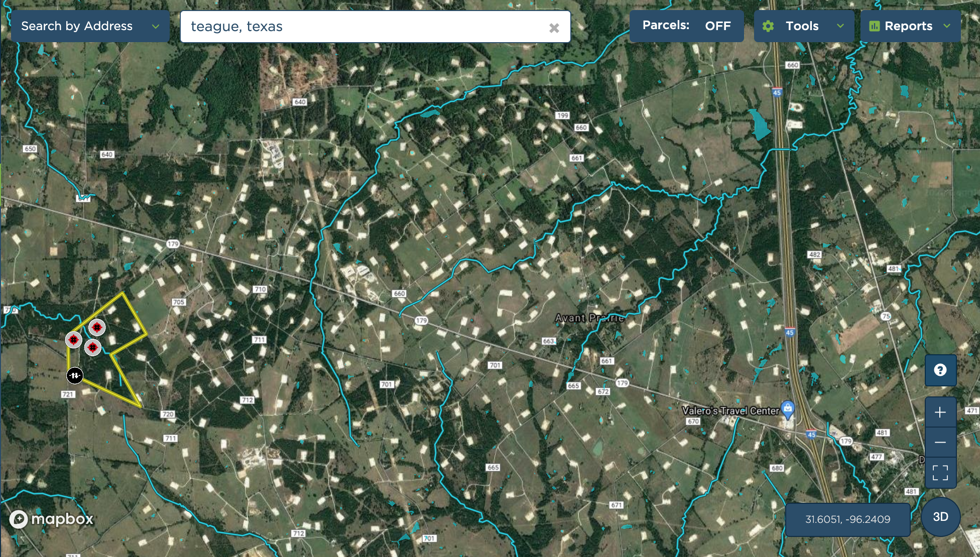This screenshot has width=980, height=557.
Task: Click the zoom out minus button
Action: pyautogui.click(x=940, y=442)
